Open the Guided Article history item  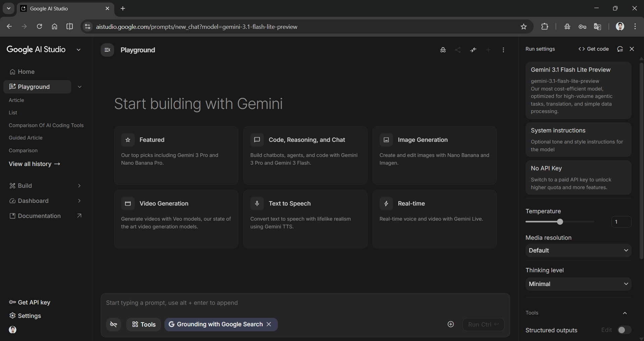(x=26, y=138)
